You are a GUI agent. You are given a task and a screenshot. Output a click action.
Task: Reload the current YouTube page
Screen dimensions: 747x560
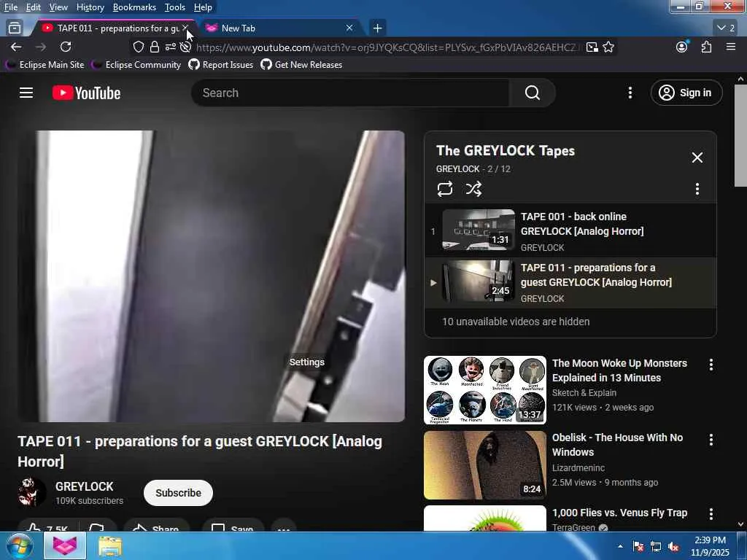pos(66,47)
